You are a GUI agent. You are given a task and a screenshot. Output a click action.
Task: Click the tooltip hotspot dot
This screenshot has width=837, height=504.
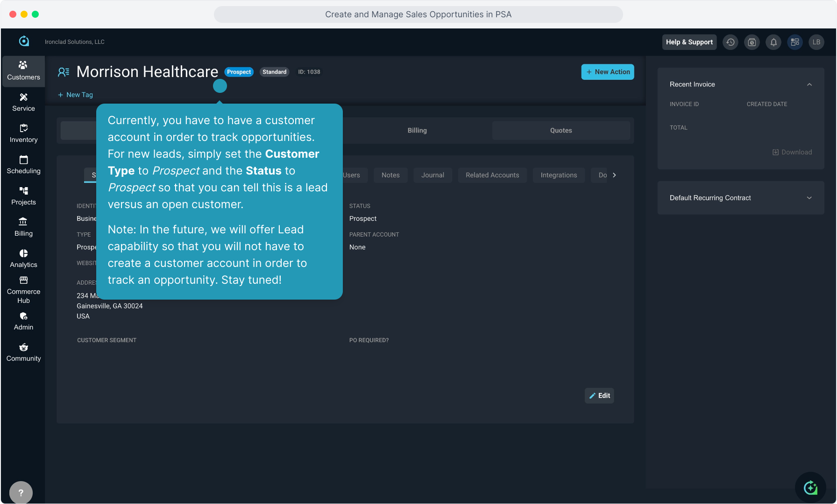coord(220,86)
